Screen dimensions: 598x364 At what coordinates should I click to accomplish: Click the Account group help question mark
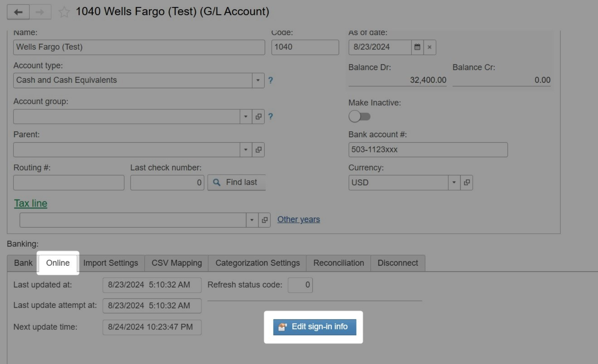270,117
